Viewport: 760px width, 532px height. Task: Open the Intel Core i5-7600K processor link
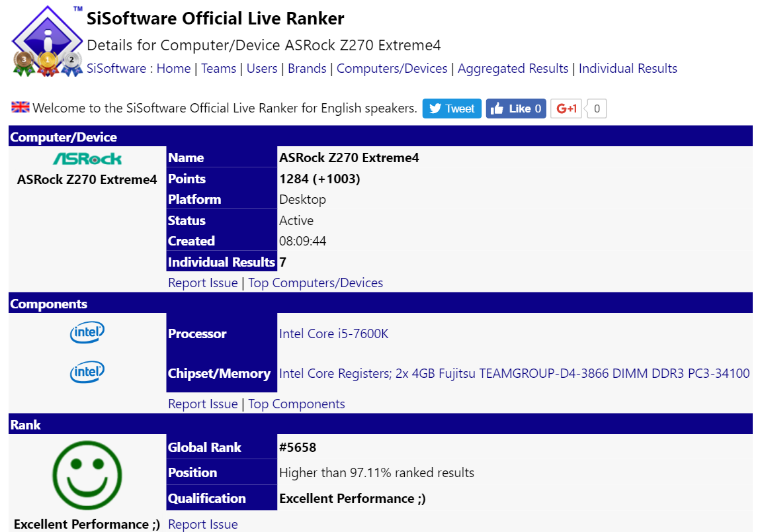pyautogui.click(x=333, y=333)
